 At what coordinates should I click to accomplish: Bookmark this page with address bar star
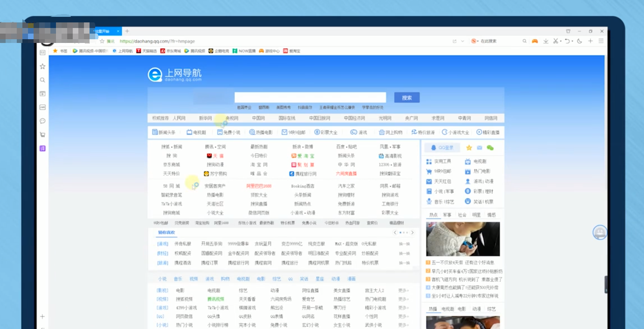point(102,41)
